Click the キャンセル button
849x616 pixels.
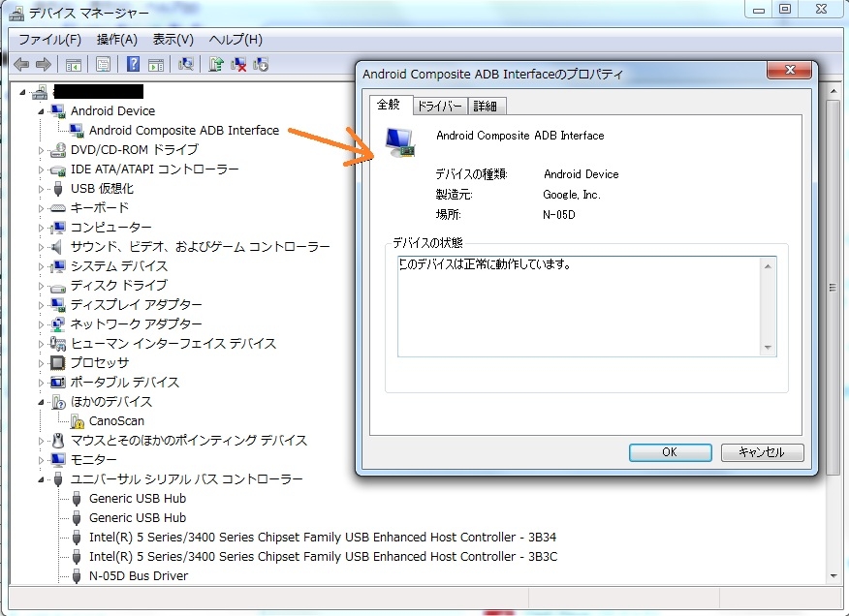point(762,452)
